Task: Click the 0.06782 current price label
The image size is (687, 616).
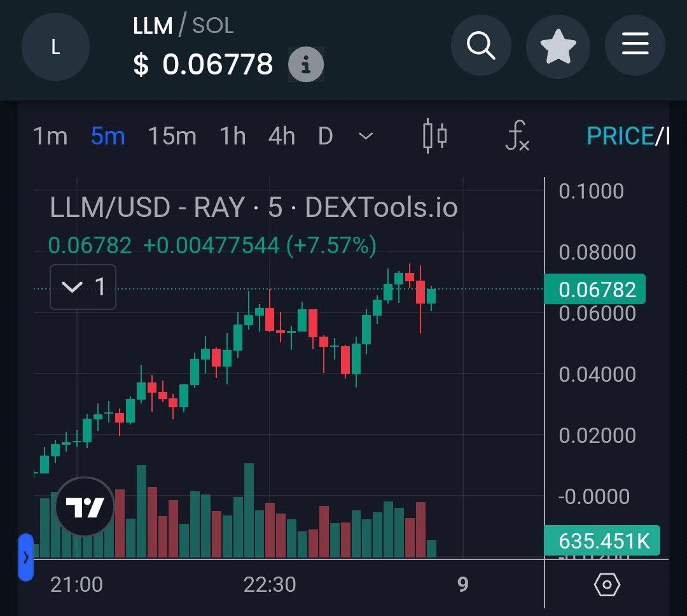Action: tap(595, 290)
